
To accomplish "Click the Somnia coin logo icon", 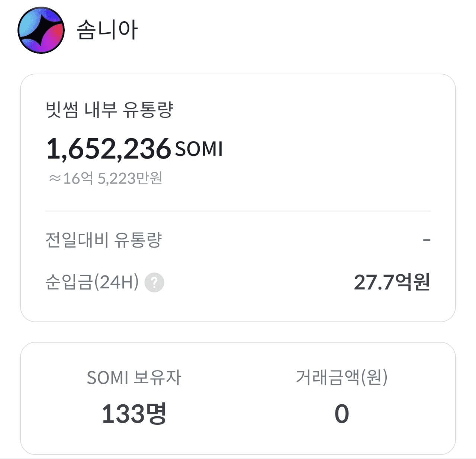I will click(x=41, y=30).
